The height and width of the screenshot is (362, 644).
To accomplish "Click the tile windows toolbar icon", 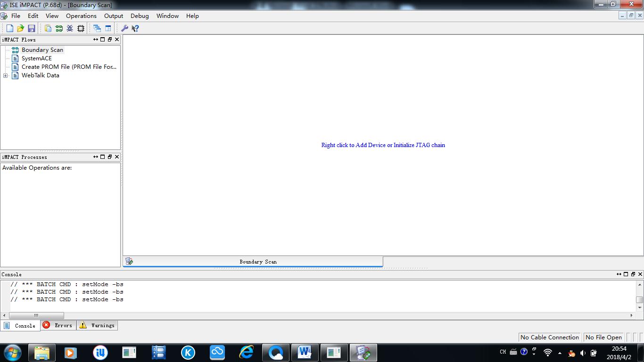I will (x=108, y=28).
